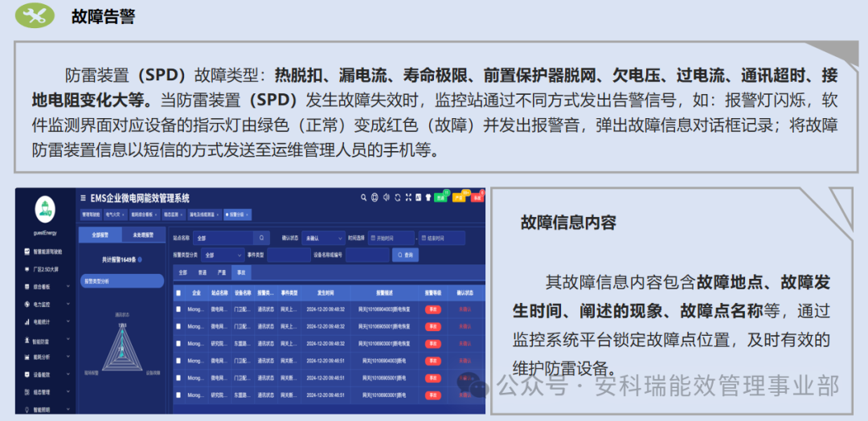
Task: Select the 普通 alarm level tab above table
Action: [203, 272]
